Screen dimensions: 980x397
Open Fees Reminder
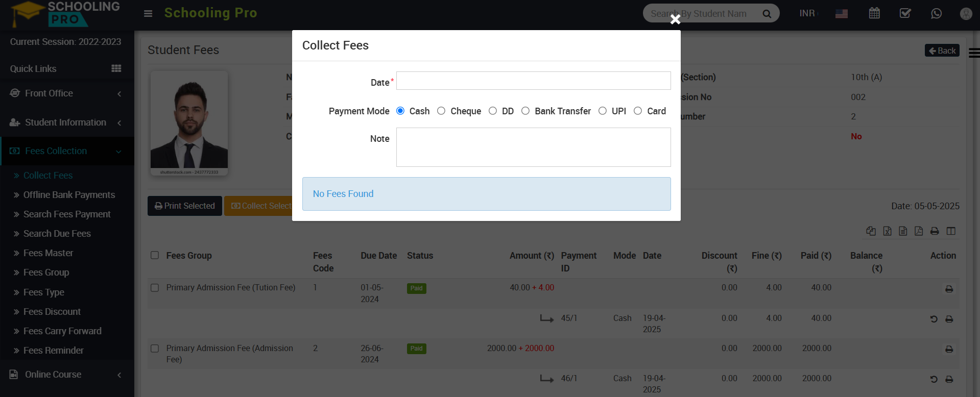coord(54,351)
